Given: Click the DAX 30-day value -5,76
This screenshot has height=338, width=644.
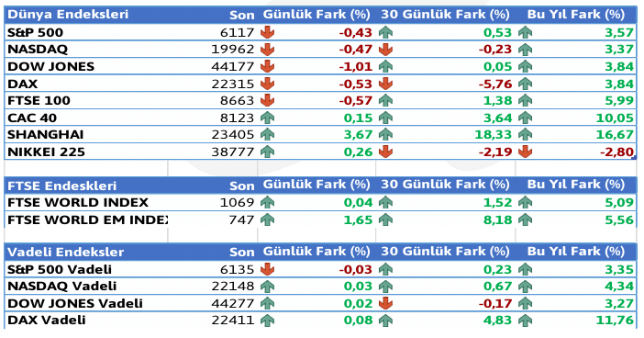Looking at the screenshot, I should (x=495, y=84).
